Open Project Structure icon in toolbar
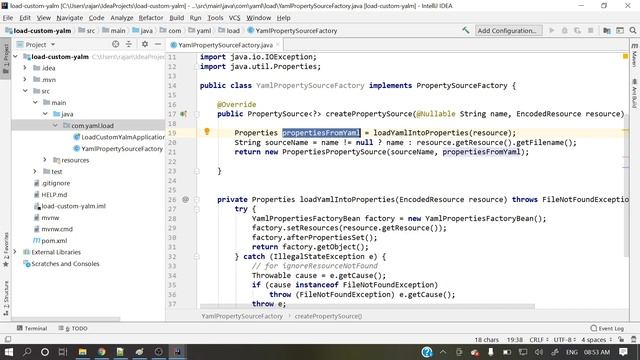Screen dimensions: 640x360 [607, 30]
